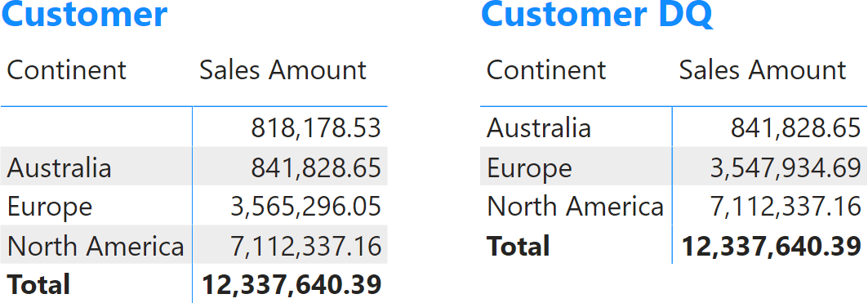The width and height of the screenshot is (868, 303).
Task: Click Customer table total 12,337,640.39
Action: click(x=292, y=284)
